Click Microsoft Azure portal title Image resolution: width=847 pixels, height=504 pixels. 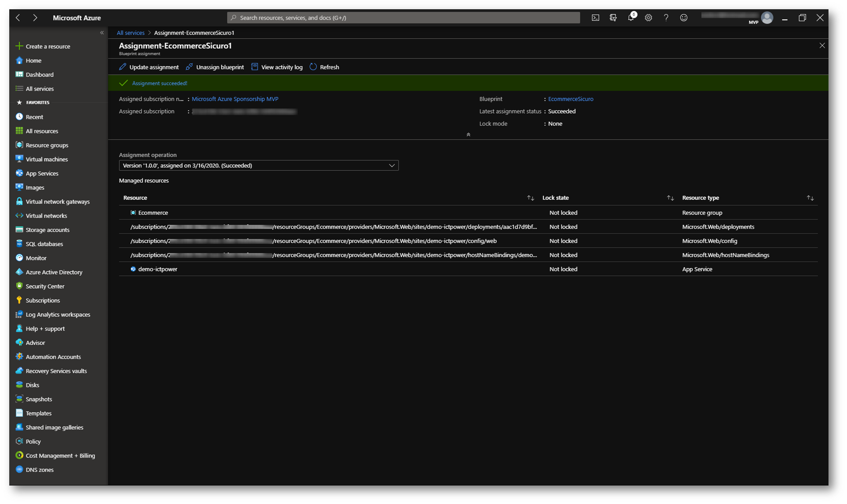coord(77,18)
